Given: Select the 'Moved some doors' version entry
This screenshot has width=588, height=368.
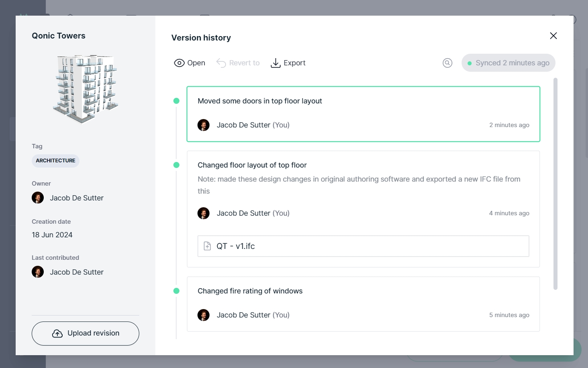Looking at the screenshot, I should pyautogui.click(x=363, y=114).
